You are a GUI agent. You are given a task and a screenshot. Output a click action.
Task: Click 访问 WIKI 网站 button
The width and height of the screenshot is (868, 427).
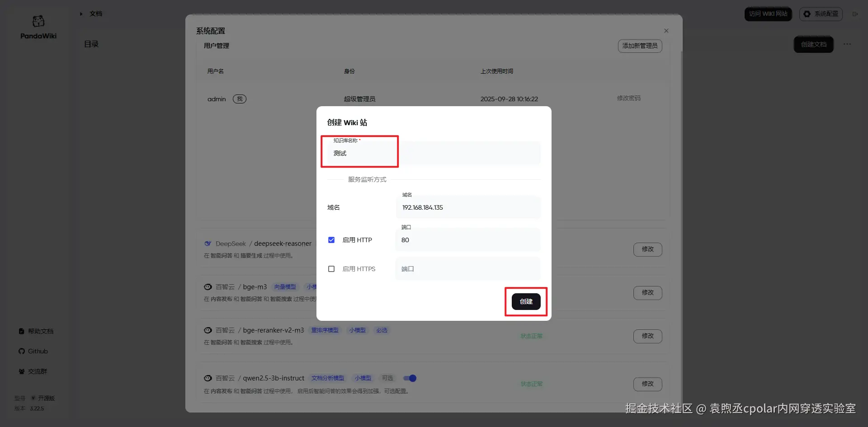pos(769,14)
